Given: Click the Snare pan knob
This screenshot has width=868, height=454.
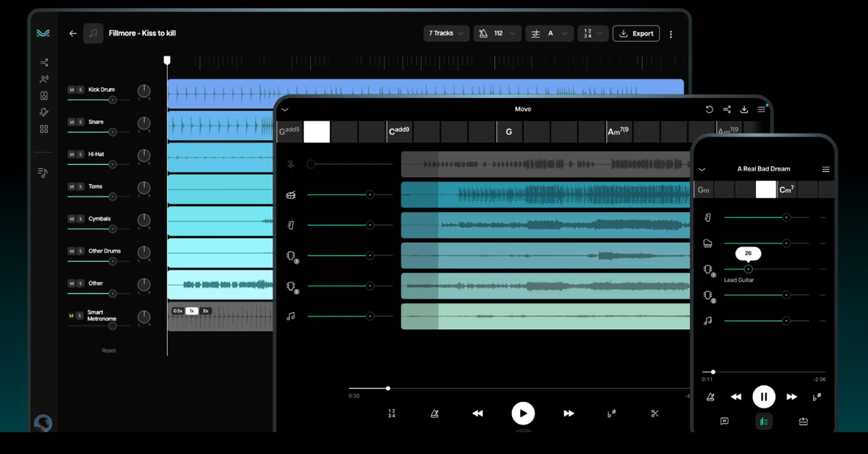Looking at the screenshot, I should [144, 124].
